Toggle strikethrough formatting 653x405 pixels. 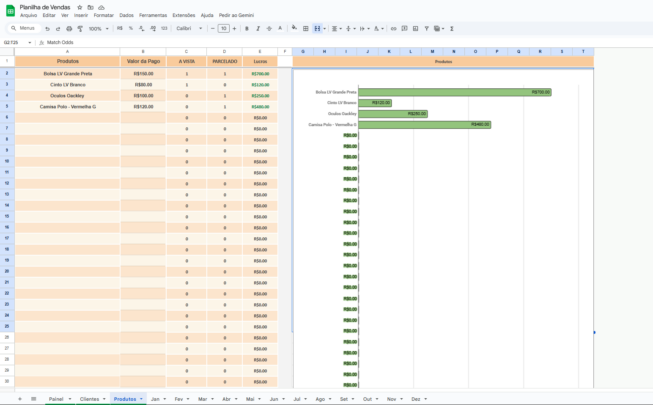click(268, 29)
